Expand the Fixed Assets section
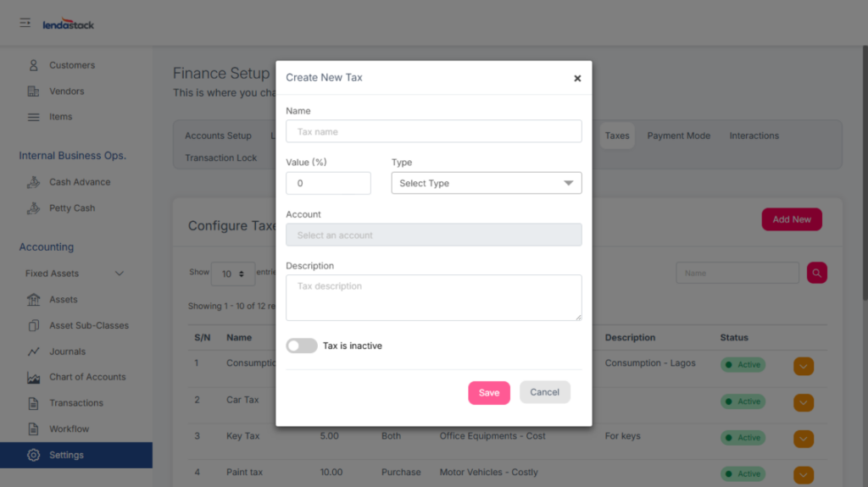Image resolution: width=868 pixels, height=487 pixels. pyautogui.click(x=119, y=274)
